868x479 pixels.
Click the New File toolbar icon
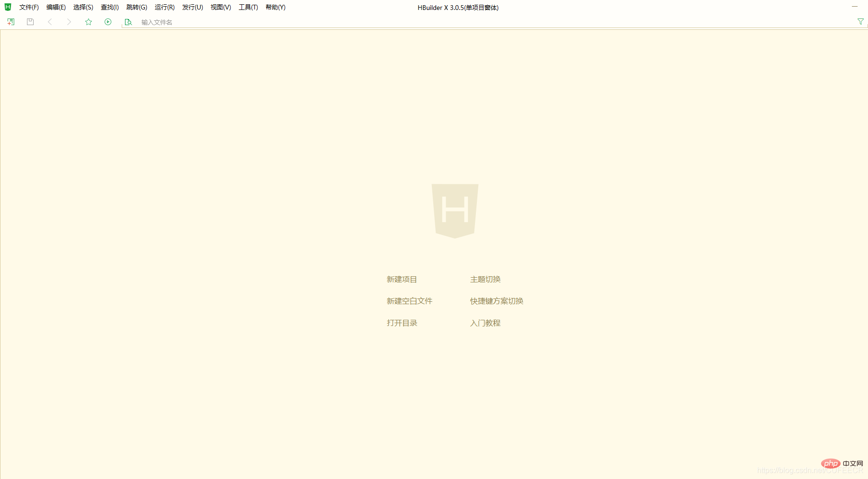tap(10, 21)
